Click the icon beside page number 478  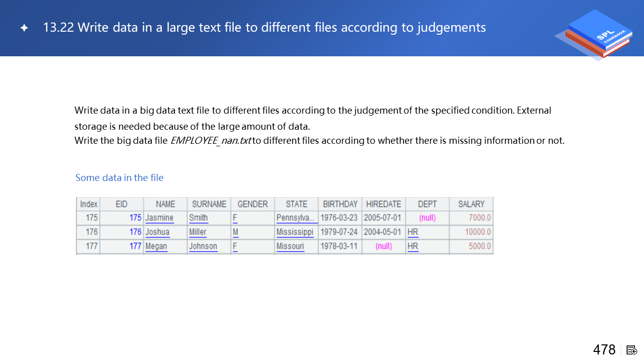(x=632, y=350)
